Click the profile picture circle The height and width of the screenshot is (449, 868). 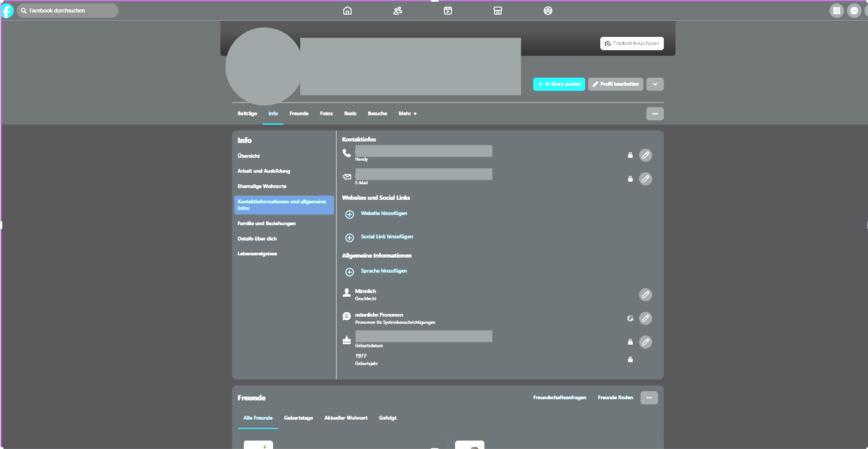264,67
